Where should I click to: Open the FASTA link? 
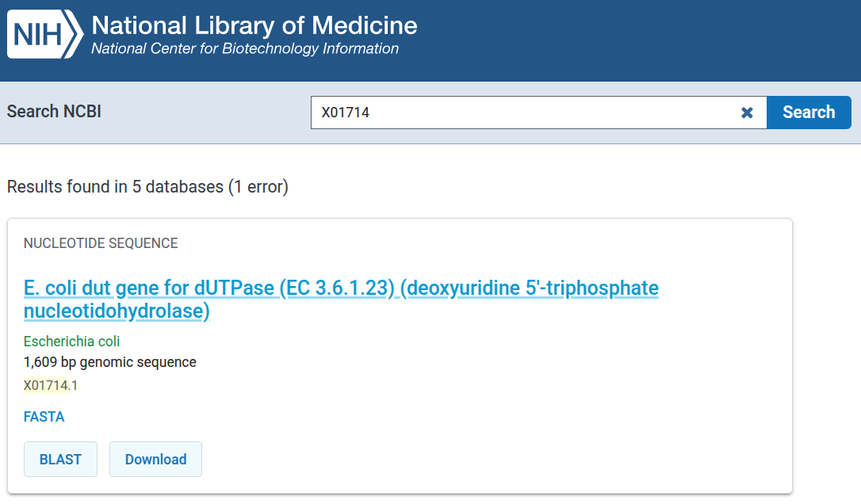point(44,417)
